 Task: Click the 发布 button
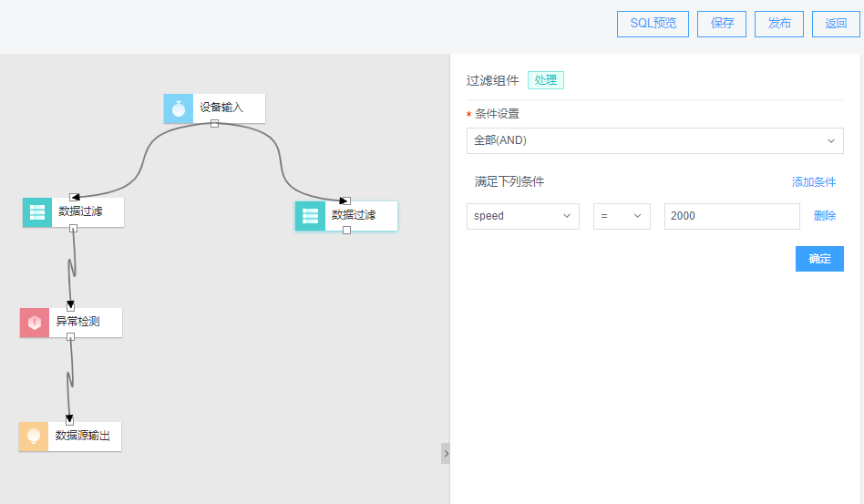click(779, 24)
